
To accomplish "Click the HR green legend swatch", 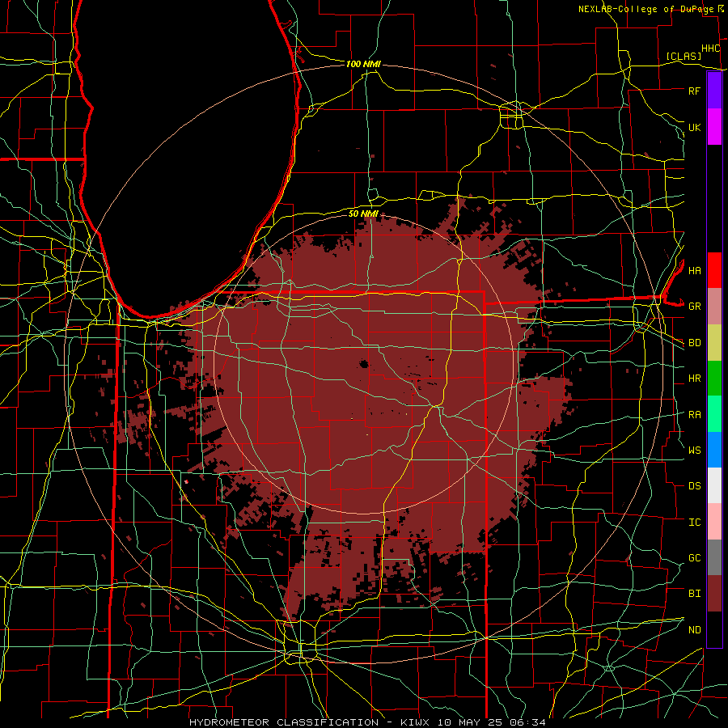I will click(714, 379).
